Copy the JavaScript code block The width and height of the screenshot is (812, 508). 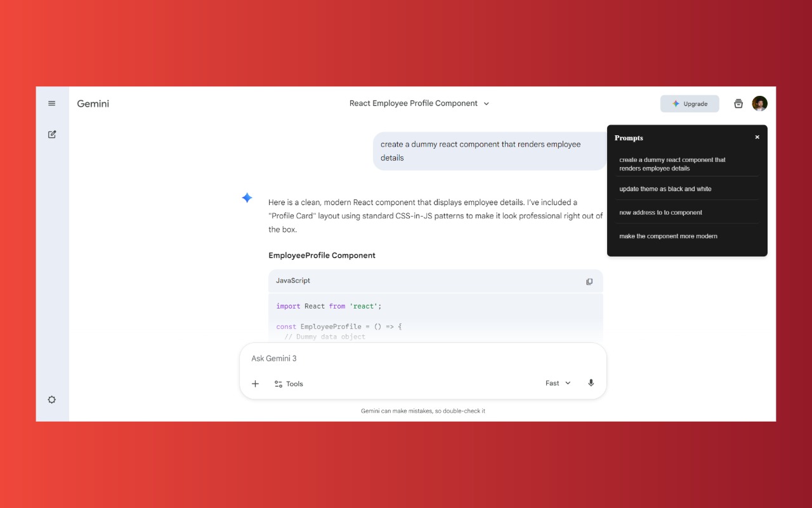pos(589,281)
